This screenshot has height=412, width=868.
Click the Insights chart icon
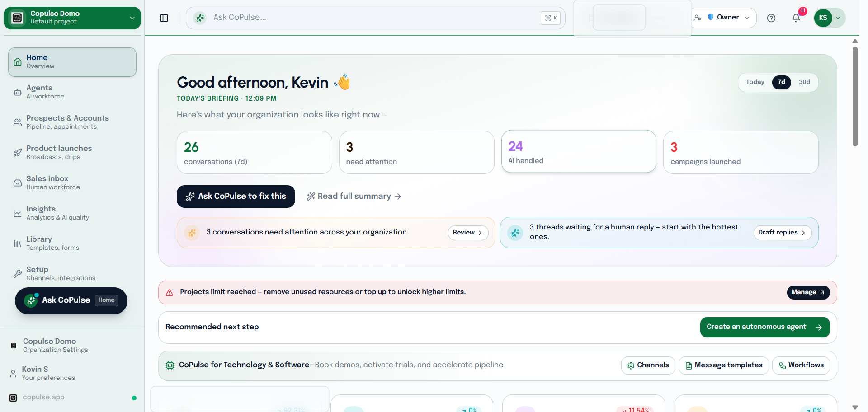pos(18,213)
